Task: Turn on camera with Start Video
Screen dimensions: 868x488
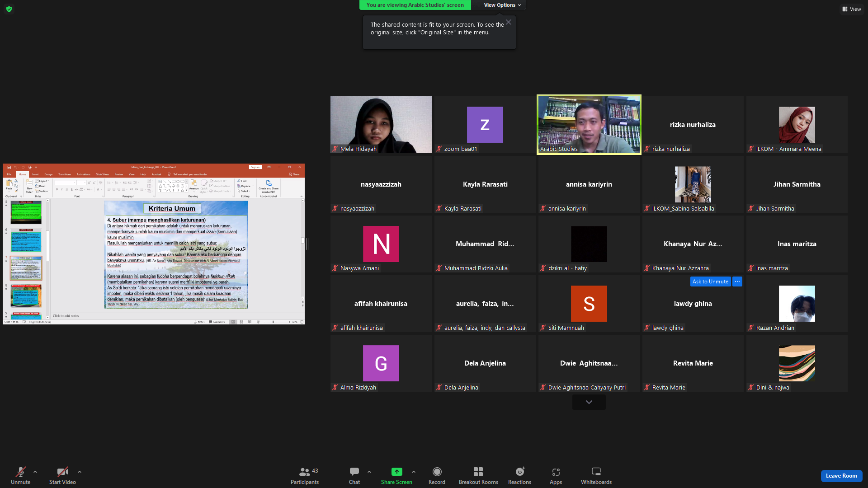Action: (62, 476)
